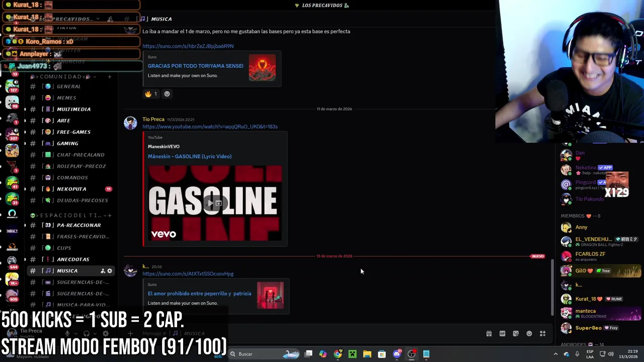Toggle the fire reaction with count 1
644x362 pixels.
[x=151, y=94]
